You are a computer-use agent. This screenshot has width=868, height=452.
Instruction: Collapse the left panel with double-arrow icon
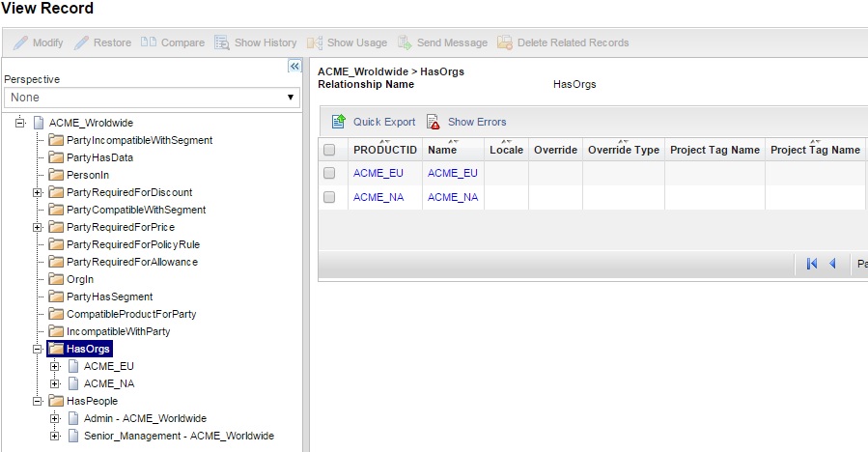(295, 66)
